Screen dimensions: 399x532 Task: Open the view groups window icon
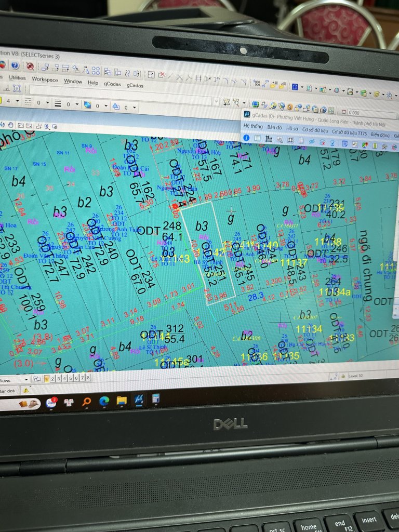(x=37, y=379)
